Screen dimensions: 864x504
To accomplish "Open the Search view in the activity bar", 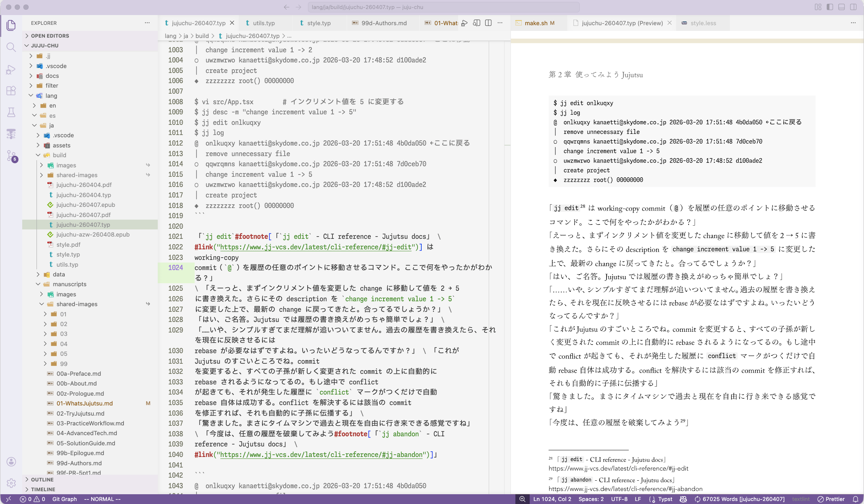I will click(11, 47).
